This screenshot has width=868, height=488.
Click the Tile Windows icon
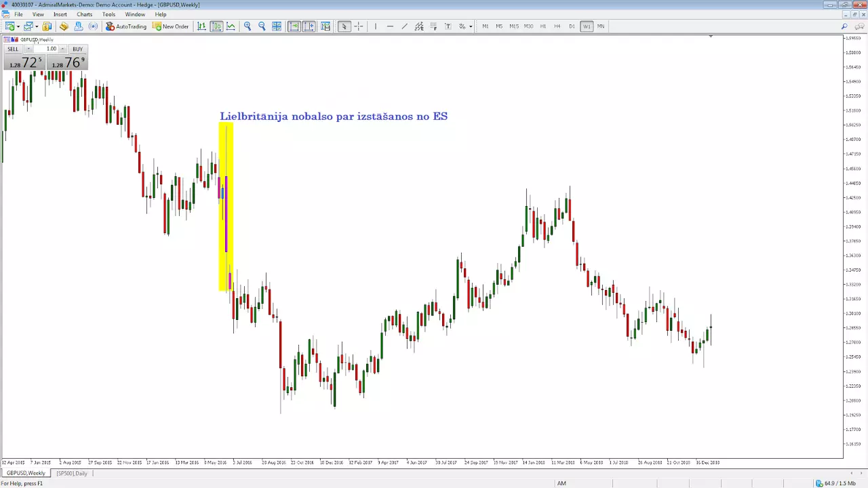coord(277,26)
